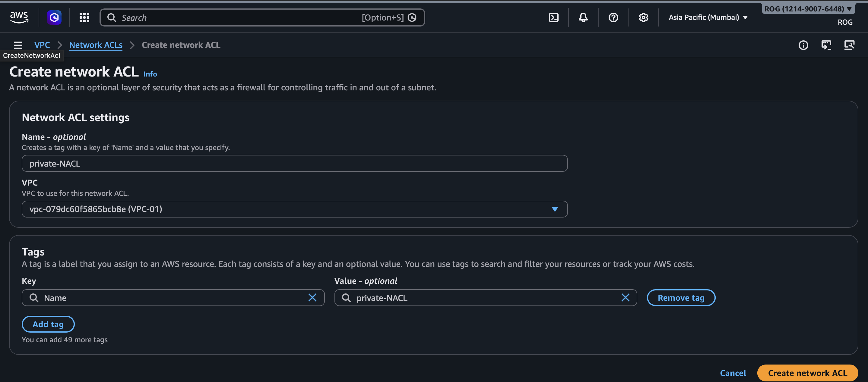Clear the private-NACL tag value
This screenshot has height=382, width=868.
click(x=625, y=298)
